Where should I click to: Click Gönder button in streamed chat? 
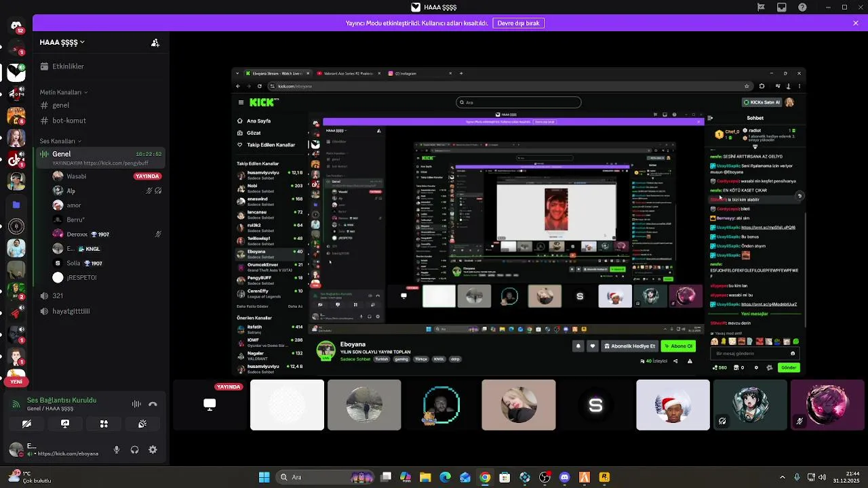(x=789, y=367)
